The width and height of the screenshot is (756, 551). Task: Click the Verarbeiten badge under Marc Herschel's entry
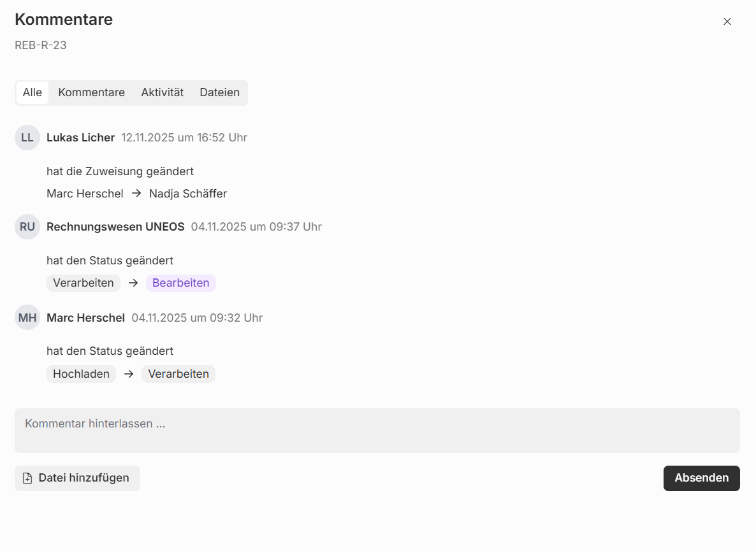(x=178, y=374)
